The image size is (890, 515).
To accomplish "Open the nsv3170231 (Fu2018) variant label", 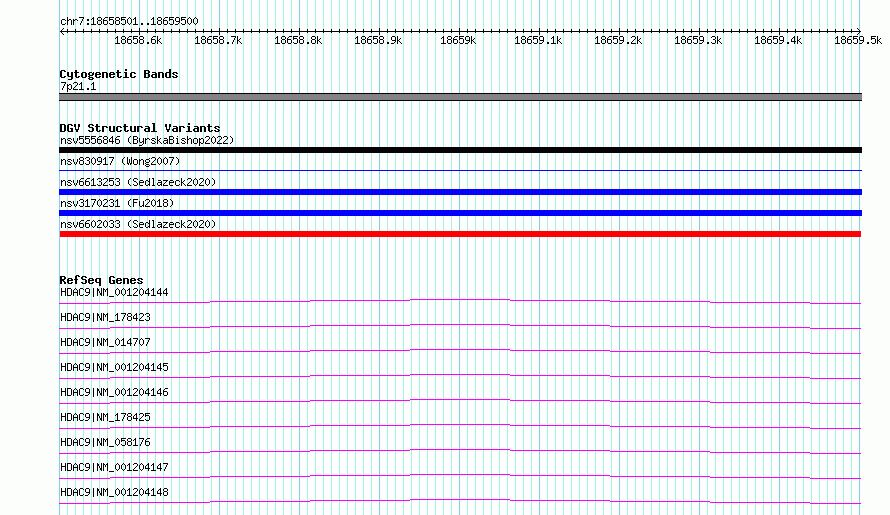I will pos(117,203).
